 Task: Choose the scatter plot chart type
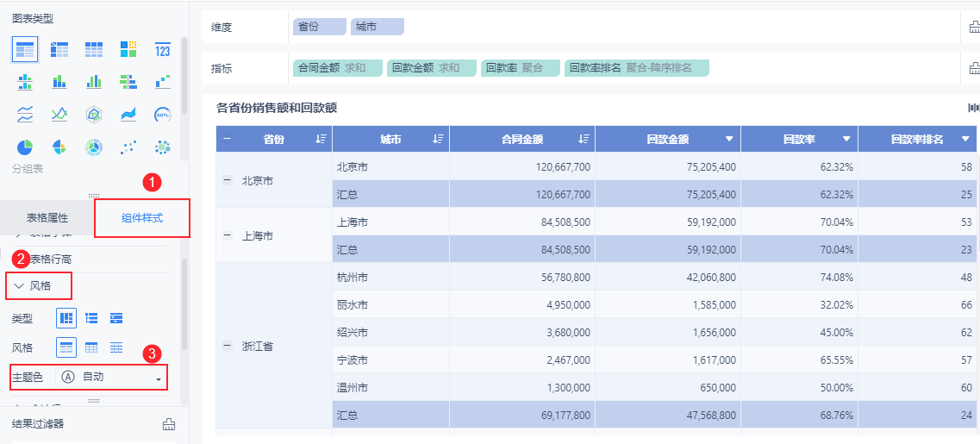point(128,147)
